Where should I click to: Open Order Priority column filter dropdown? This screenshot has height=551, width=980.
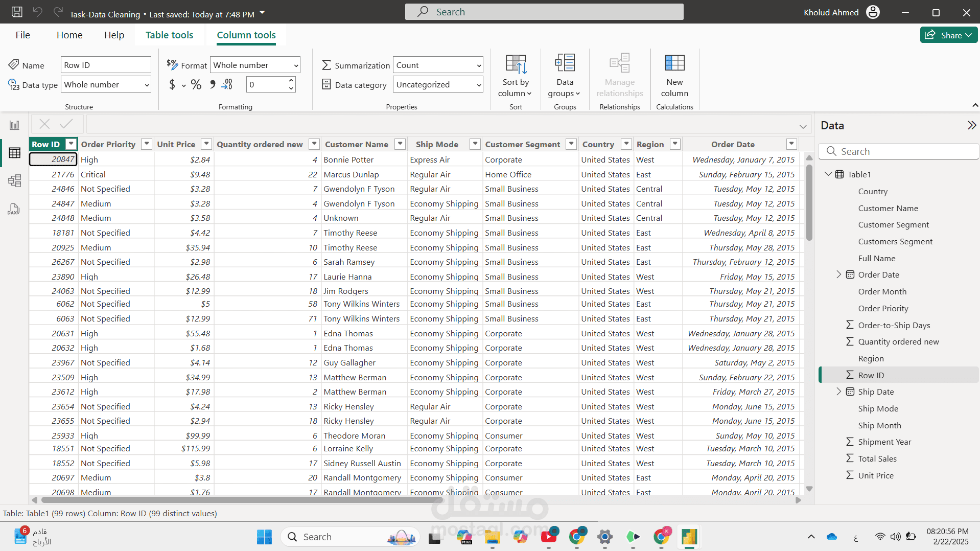147,144
